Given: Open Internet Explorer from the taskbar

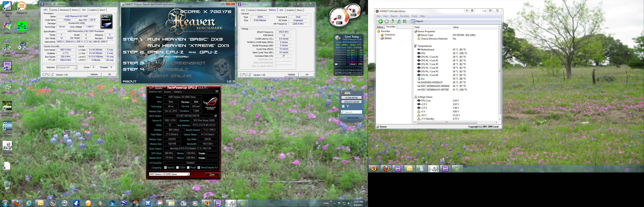Looking at the screenshot, I should pos(29,203).
